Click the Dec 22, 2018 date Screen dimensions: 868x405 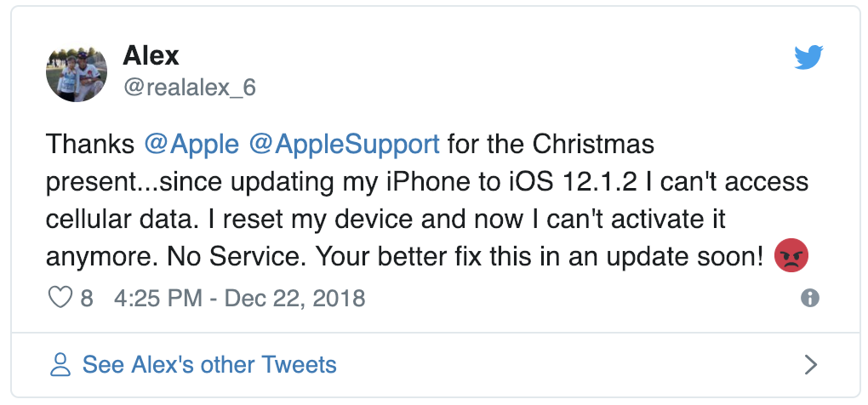[294, 299]
